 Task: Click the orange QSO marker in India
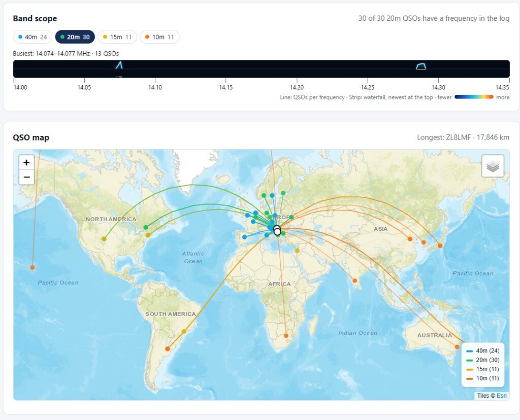pyautogui.click(x=355, y=281)
